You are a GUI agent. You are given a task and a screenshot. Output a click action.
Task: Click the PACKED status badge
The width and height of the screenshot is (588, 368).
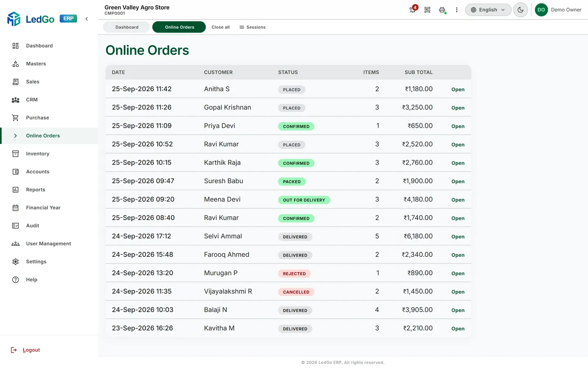(292, 182)
